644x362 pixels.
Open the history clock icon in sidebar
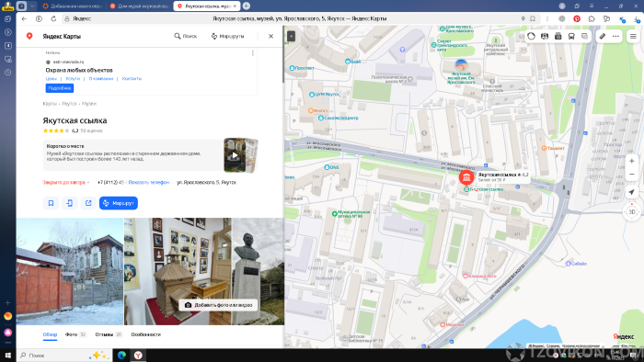coord(7,73)
